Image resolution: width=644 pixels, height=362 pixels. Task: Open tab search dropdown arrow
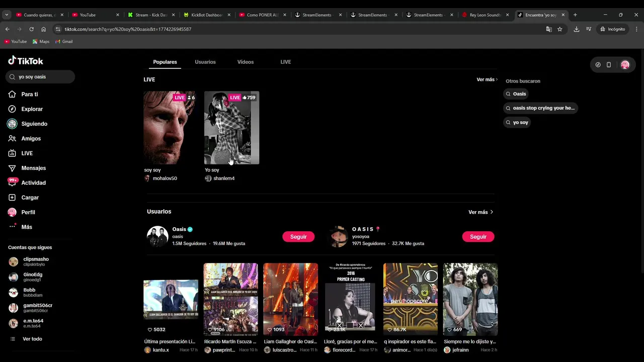click(7, 15)
